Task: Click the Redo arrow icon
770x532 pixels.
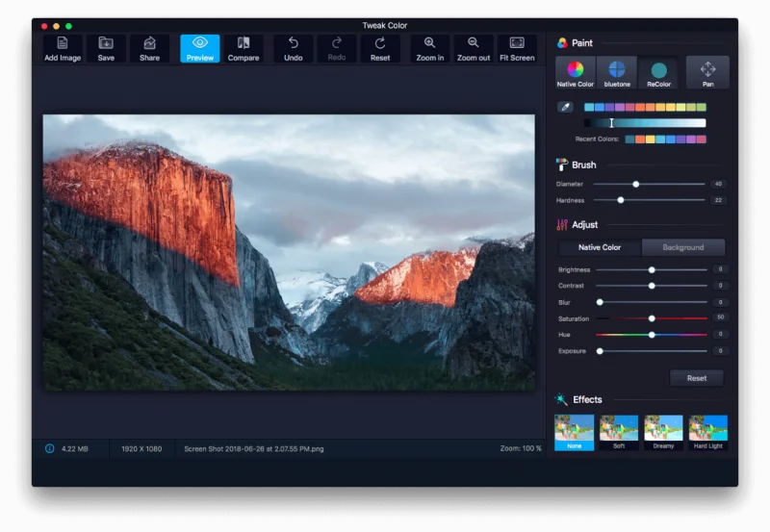Action: (336, 49)
